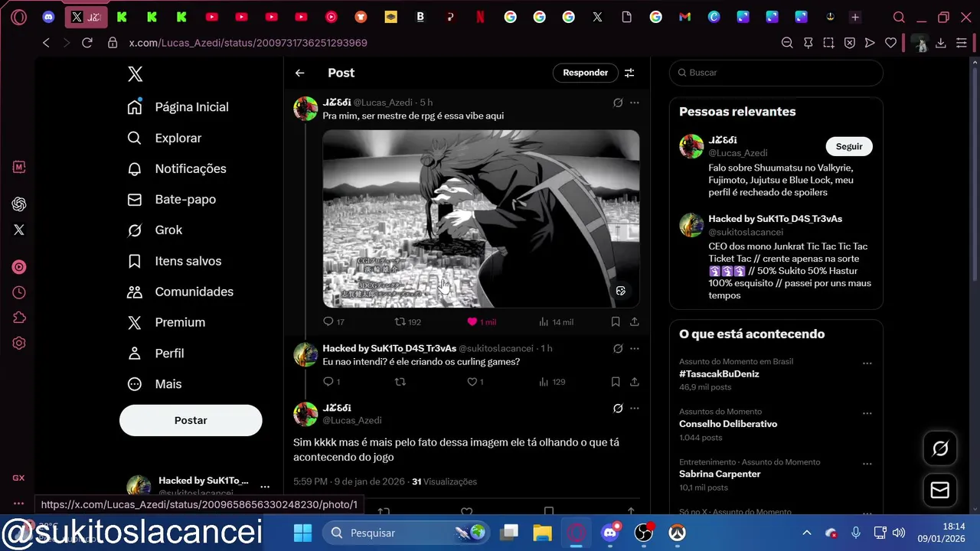Screen dimensions: 980x551
Task: Repost the curling games comment
Action: (400, 381)
